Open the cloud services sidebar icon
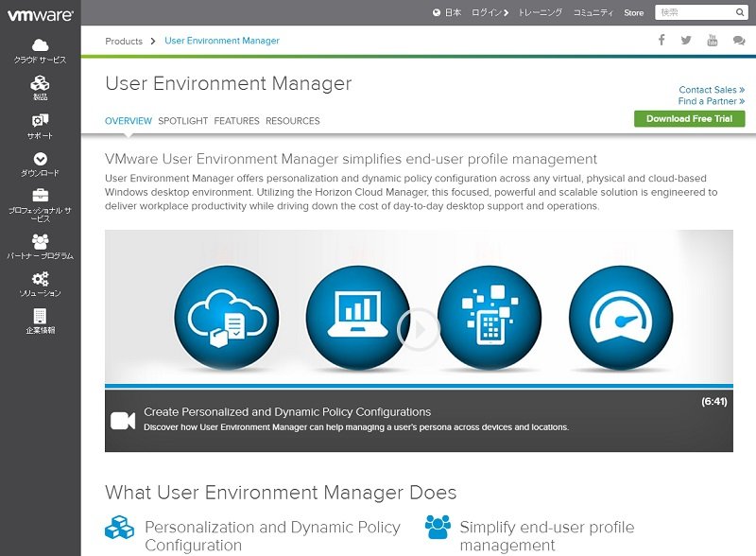Viewport: 756px width, 556px height. (40, 45)
